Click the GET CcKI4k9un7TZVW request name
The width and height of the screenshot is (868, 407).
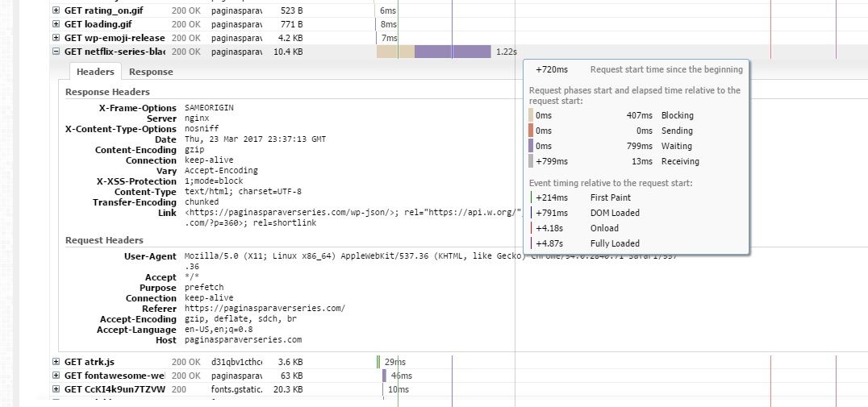coord(115,388)
